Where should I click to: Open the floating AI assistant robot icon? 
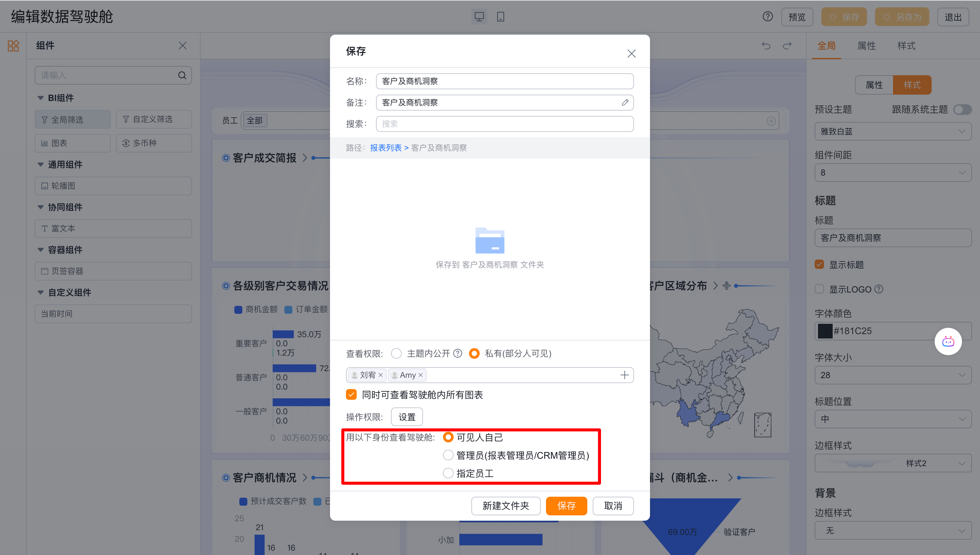click(x=948, y=341)
